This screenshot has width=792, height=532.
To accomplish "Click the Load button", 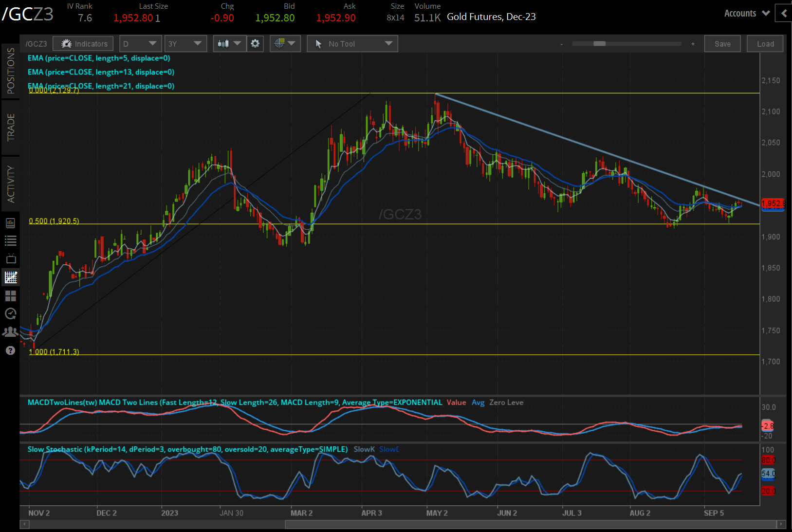I will (765, 44).
